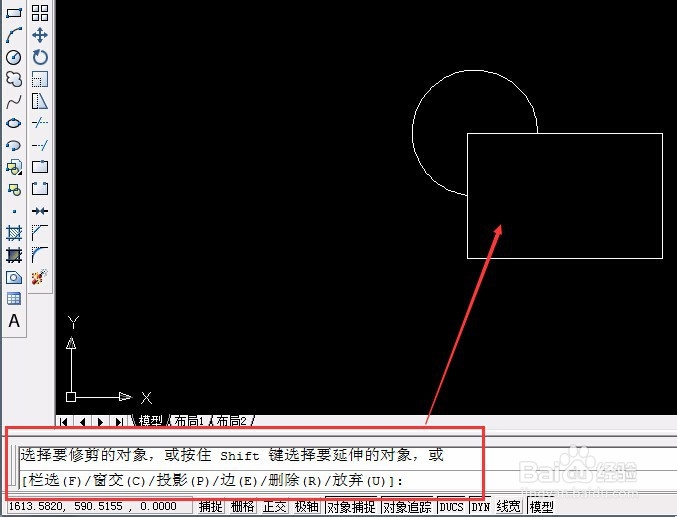Select the Break at Point tool
This screenshot has height=517, width=677.
(x=40, y=167)
